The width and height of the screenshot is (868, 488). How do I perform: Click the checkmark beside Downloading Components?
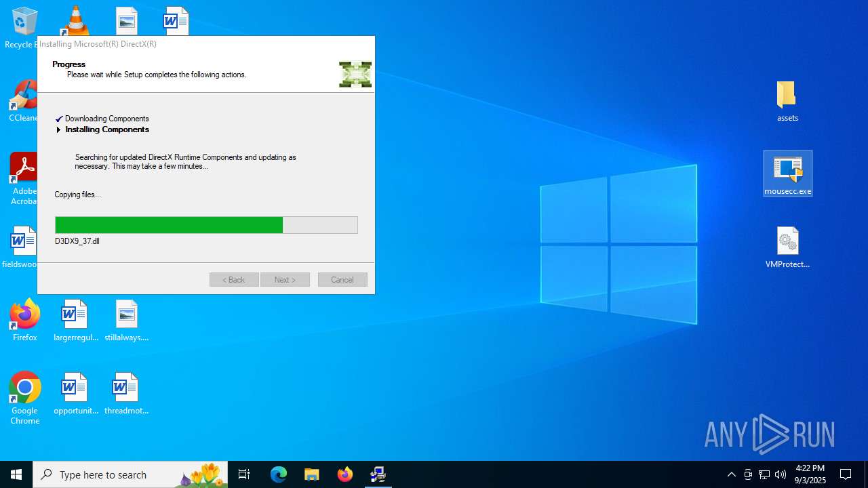pyautogui.click(x=59, y=119)
